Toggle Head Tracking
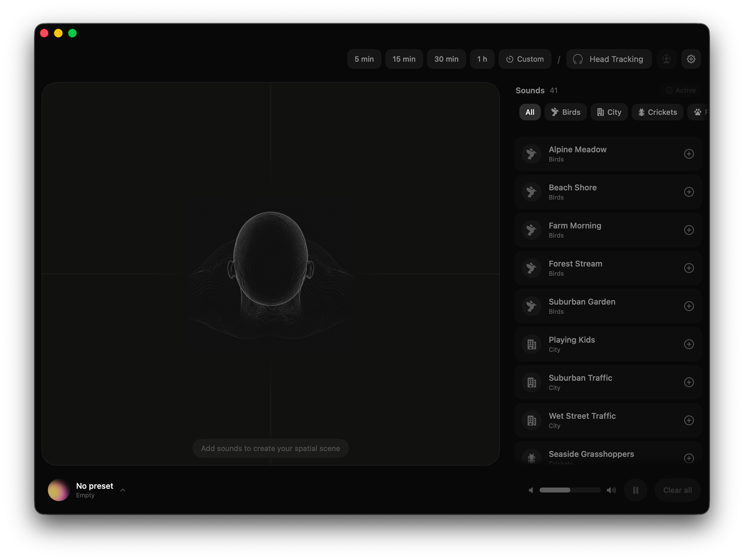This screenshot has height=560, width=744. pyautogui.click(x=609, y=59)
